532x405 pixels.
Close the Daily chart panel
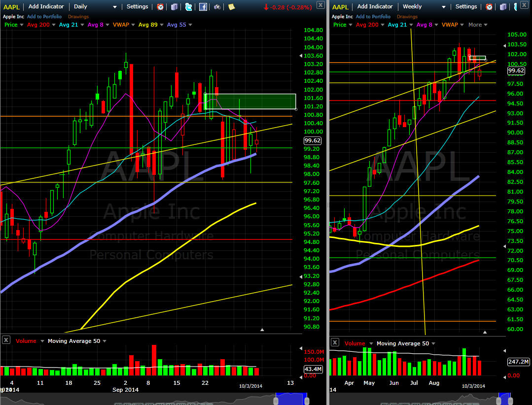point(320,5)
